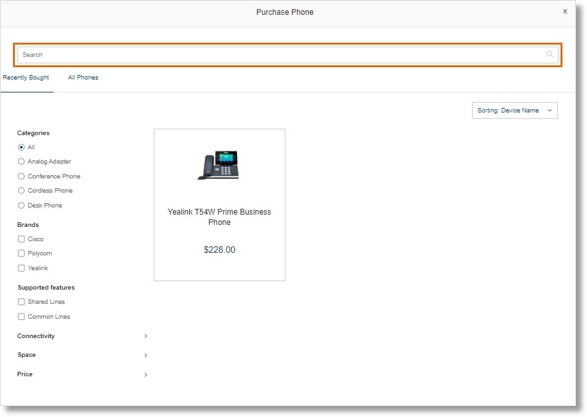Toggle the Shared Lines feature checkbox
This screenshot has height=417, width=587.
pos(21,302)
